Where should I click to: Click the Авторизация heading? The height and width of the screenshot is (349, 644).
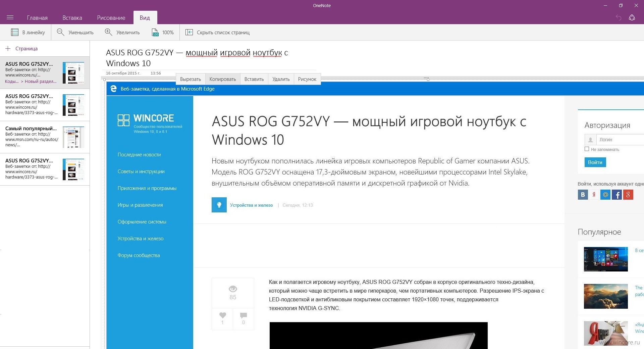click(x=607, y=125)
